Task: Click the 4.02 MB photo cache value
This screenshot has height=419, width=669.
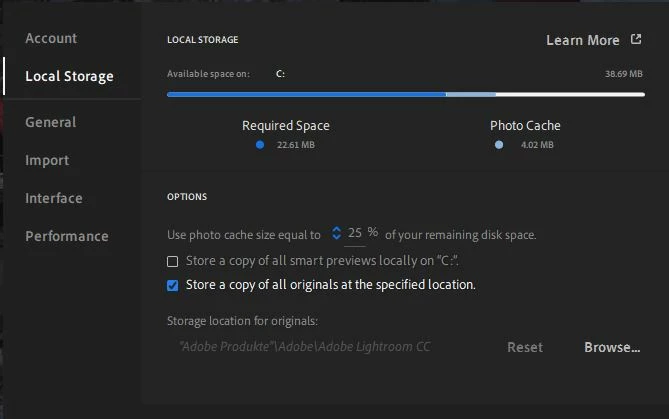Action: point(537,145)
